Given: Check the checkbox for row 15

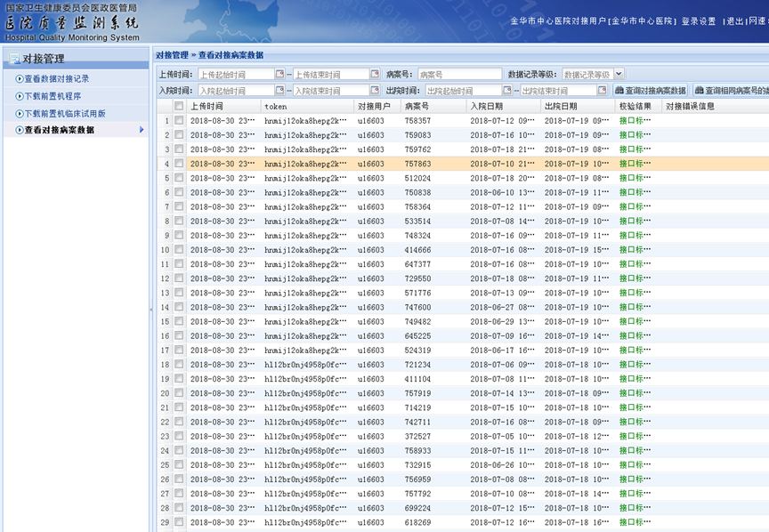Looking at the screenshot, I should tap(179, 321).
